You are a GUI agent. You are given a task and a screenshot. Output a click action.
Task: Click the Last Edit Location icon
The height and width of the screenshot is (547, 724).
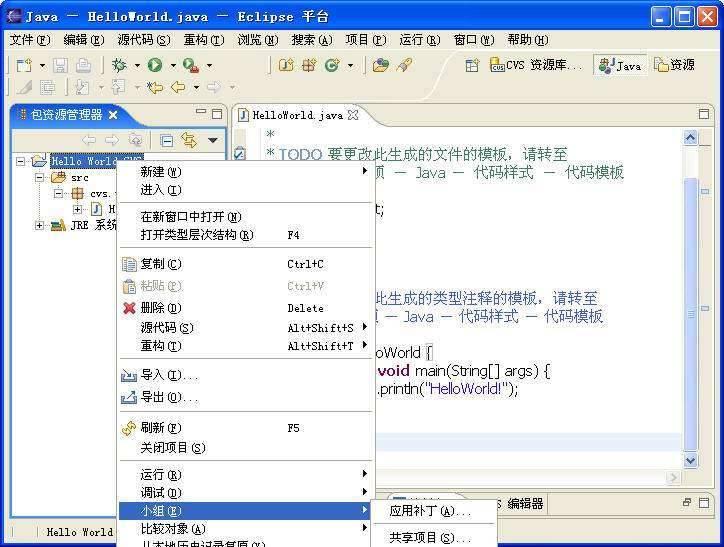[x=155, y=87]
